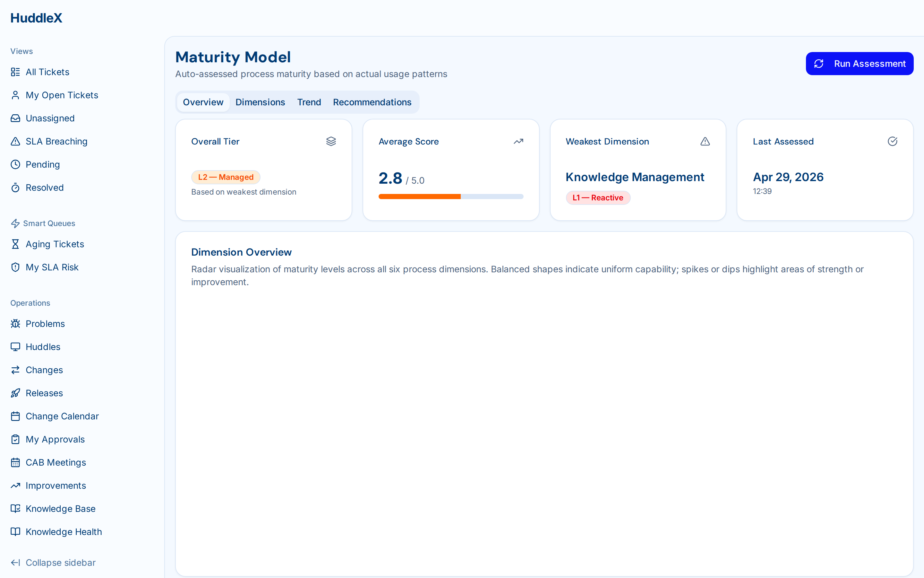Click the check-circle icon on Last Assessed card
This screenshot has height=578, width=924.
(x=893, y=141)
